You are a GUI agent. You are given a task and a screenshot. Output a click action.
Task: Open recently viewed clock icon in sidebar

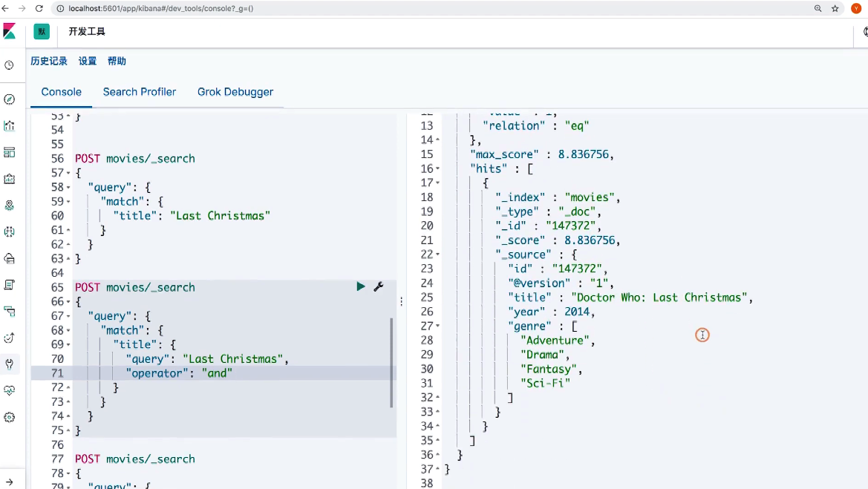10,65
